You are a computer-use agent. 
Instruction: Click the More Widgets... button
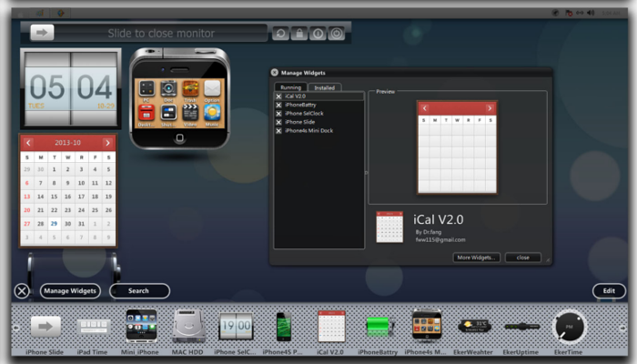point(477,258)
